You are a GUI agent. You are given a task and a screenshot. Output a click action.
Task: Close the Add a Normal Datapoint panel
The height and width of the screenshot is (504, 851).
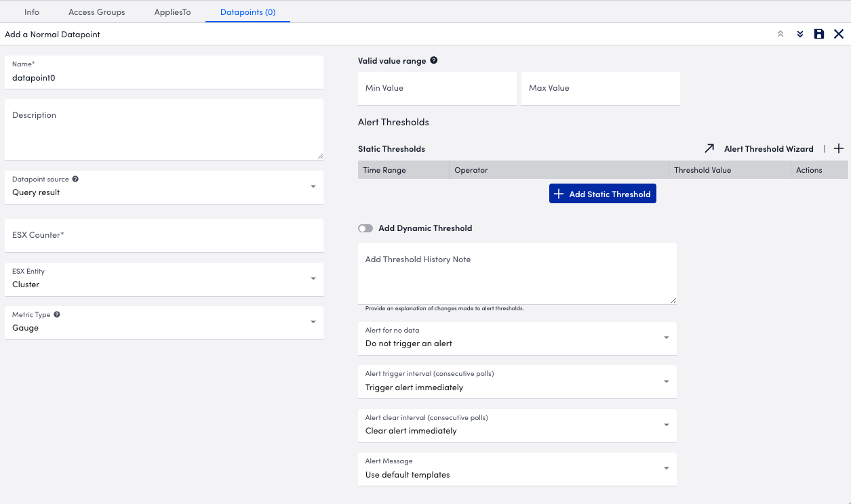click(839, 35)
